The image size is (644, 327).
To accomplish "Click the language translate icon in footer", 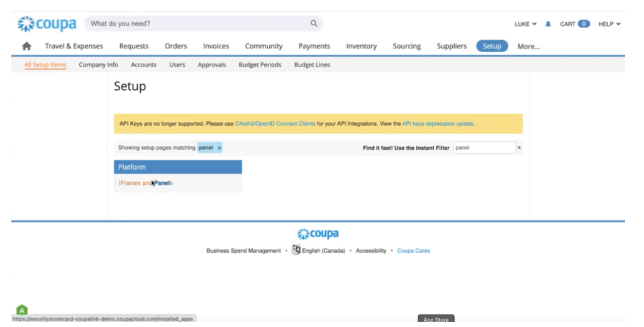I will coord(296,250).
